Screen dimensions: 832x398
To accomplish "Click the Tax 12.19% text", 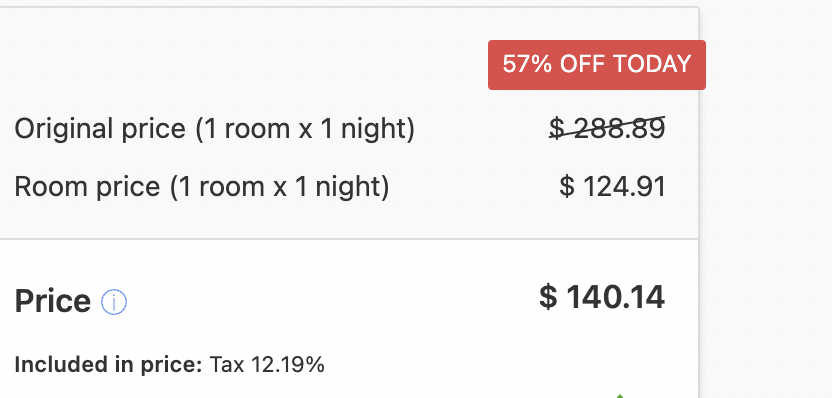I will pos(267,365).
